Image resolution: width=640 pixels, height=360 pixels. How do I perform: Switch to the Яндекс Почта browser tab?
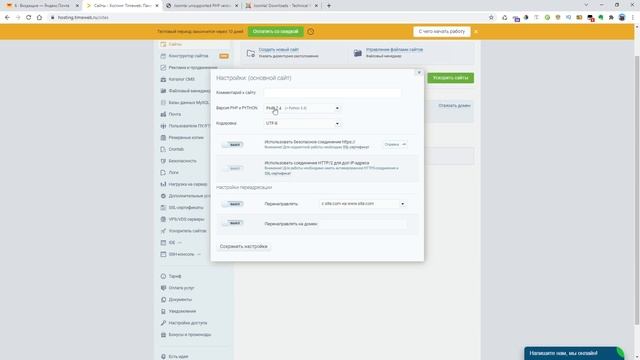[42, 6]
